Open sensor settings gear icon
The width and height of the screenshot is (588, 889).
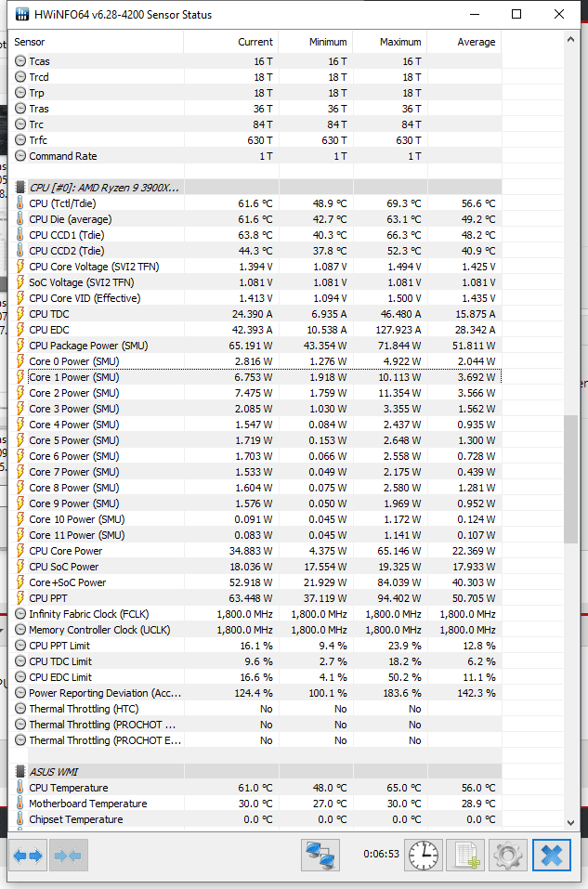507,855
